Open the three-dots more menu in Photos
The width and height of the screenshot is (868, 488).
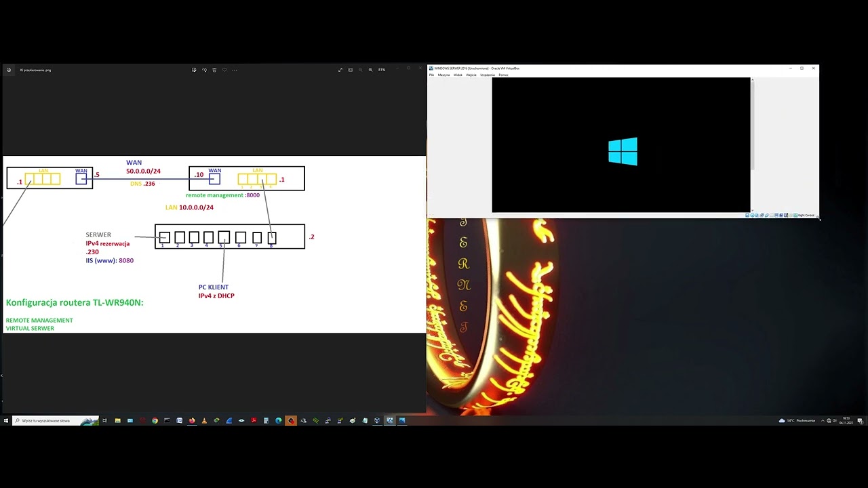tap(235, 70)
